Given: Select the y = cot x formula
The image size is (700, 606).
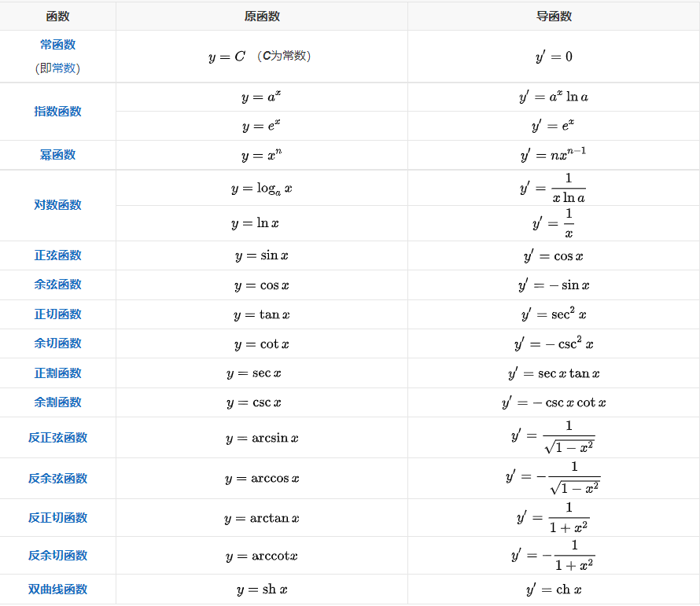Looking at the screenshot, I should [x=262, y=344].
